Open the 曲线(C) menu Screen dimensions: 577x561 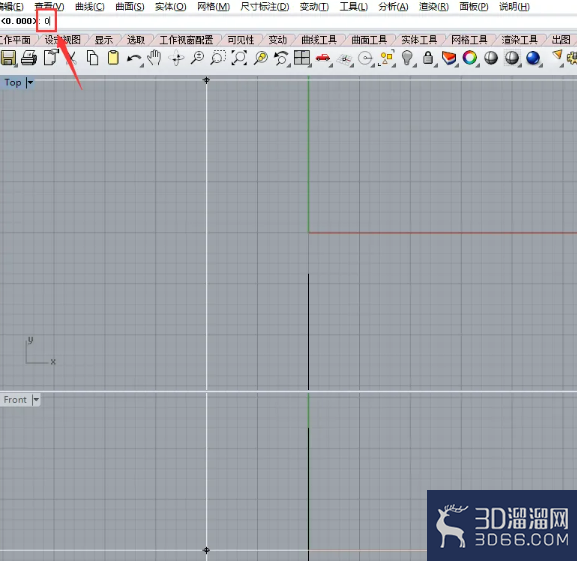pyautogui.click(x=89, y=7)
